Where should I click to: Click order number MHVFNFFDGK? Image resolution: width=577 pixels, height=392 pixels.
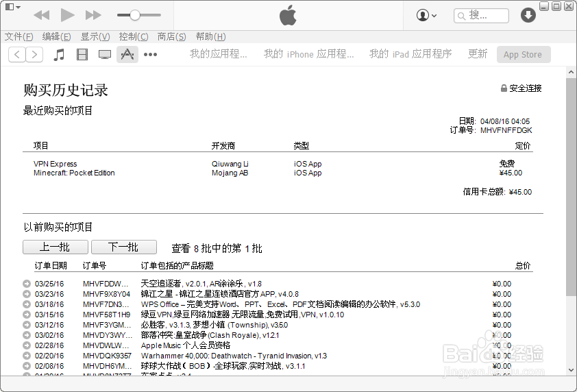[506, 130]
